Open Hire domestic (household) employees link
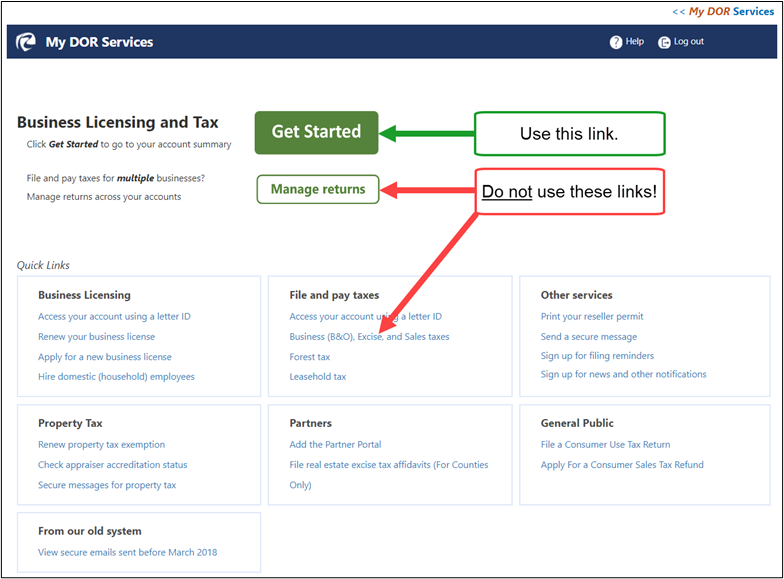 116,376
